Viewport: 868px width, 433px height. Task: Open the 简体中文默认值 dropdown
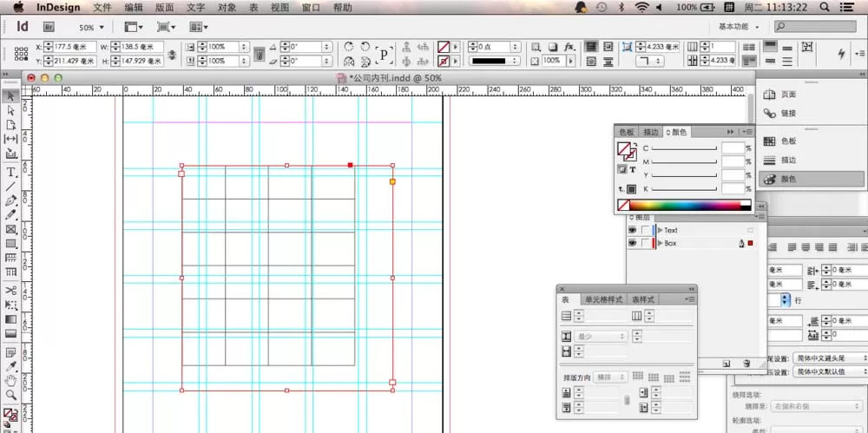(x=830, y=371)
